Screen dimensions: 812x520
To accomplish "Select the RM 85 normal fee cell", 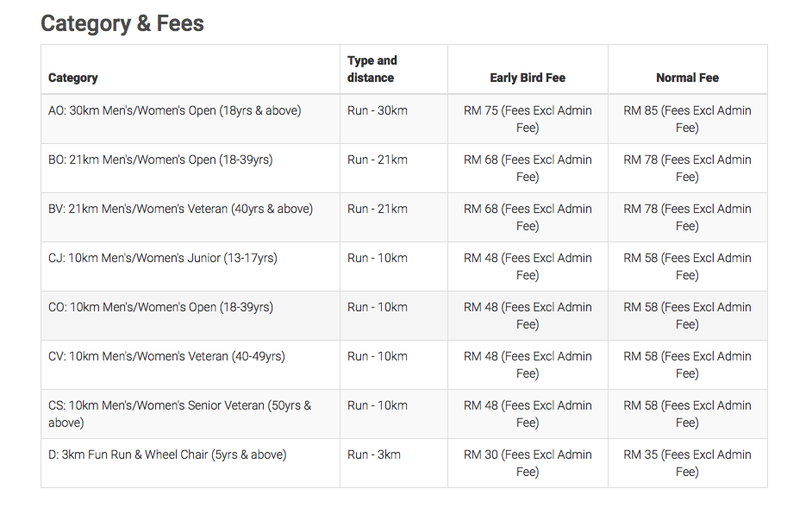I will tap(687, 119).
